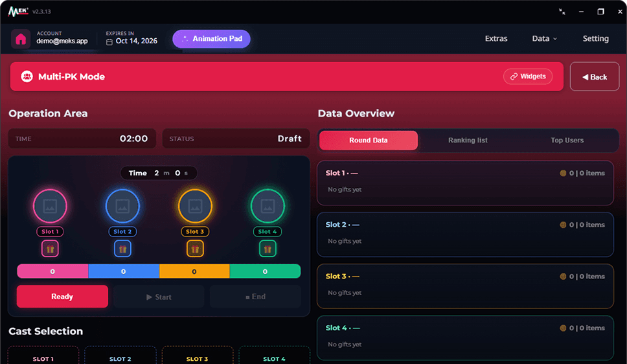Click the home icon button

click(21, 40)
